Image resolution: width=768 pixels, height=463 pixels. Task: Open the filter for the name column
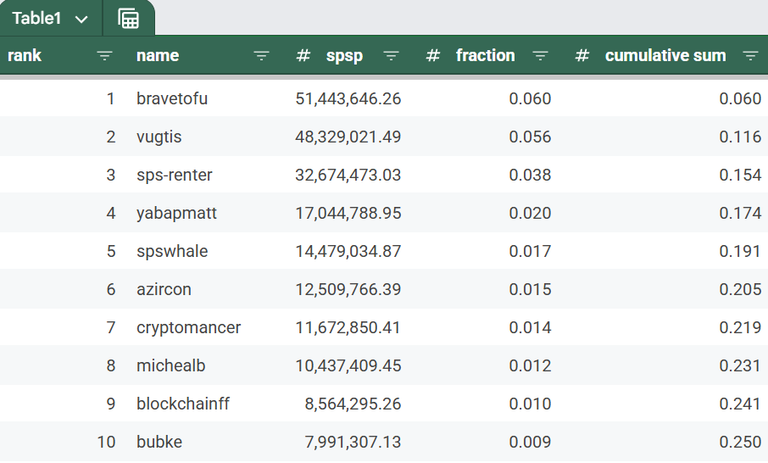(262, 56)
